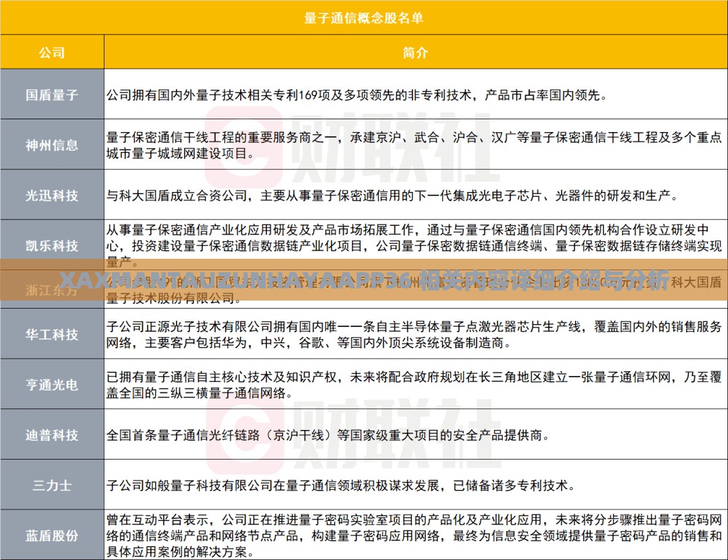Select the 神州信息 company cell
This screenshot has width=728, height=560.
point(52,145)
